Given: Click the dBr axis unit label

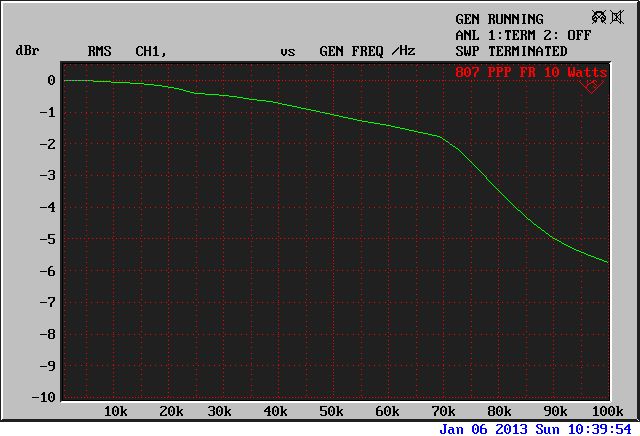Looking at the screenshot, I should 27,51.
